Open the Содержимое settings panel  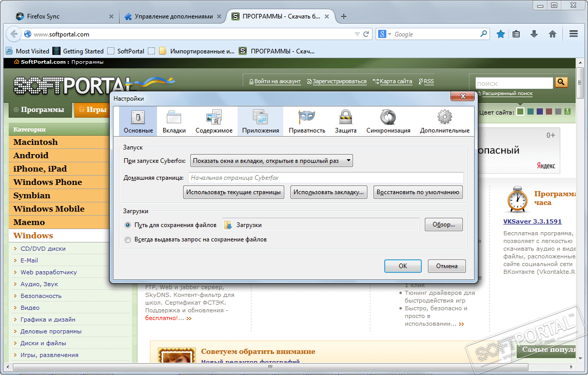click(214, 121)
